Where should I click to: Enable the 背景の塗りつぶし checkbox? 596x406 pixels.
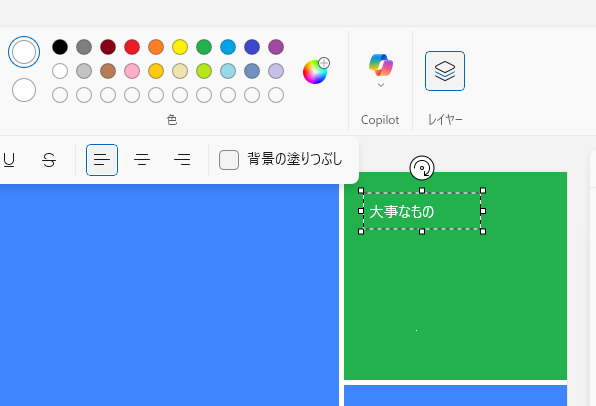pyautogui.click(x=229, y=160)
